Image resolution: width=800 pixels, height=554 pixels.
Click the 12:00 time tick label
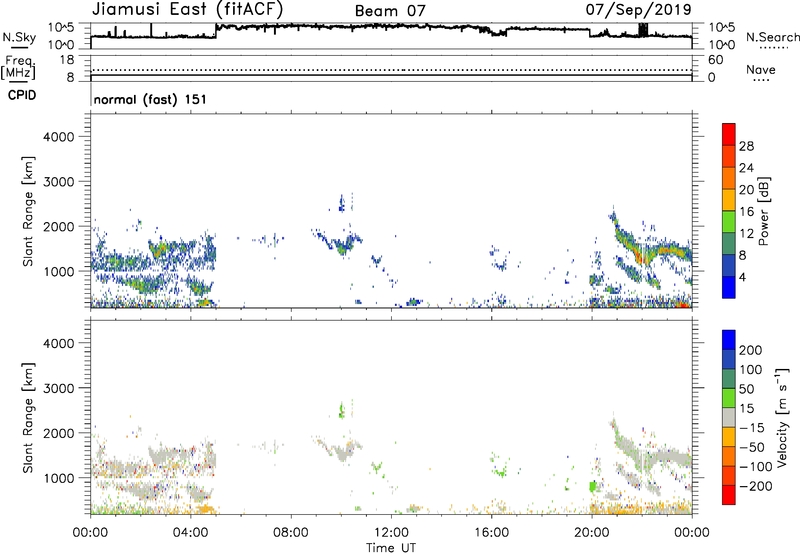[x=391, y=533]
